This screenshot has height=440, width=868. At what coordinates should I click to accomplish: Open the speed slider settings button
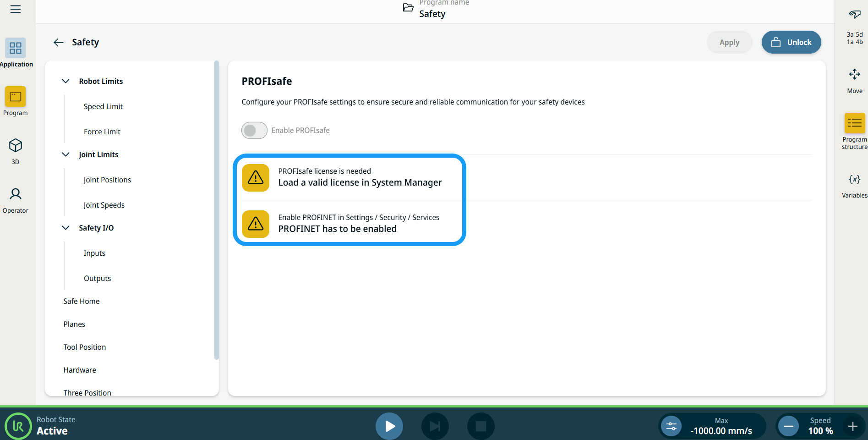pyautogui.click(x=671, y=426)
